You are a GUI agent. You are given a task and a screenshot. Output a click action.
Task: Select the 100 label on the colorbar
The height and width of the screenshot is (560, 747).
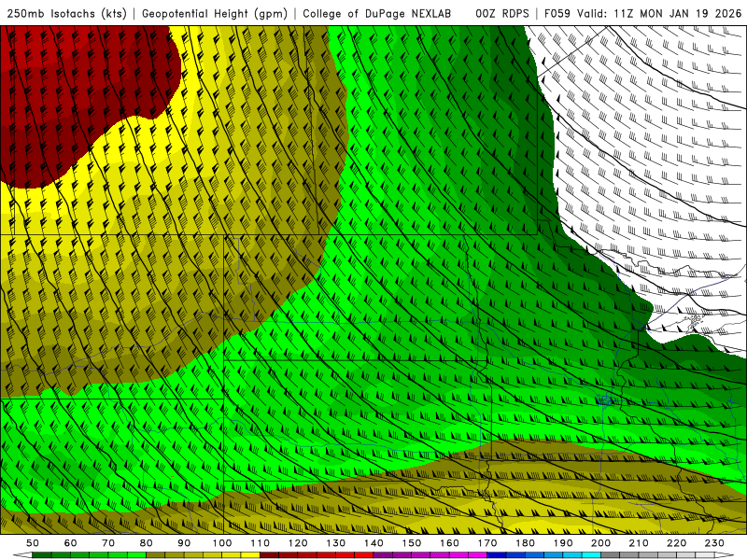click(x=222, y=543)
